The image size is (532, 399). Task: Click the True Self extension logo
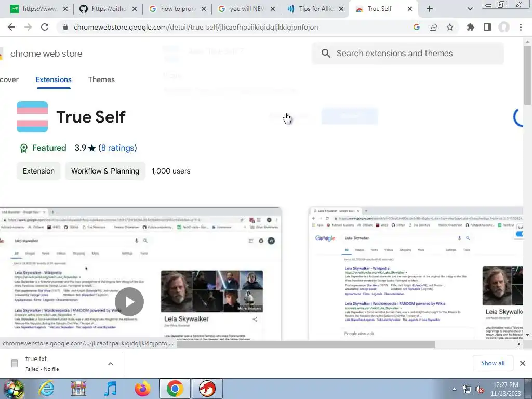click(x=32, y=117)
